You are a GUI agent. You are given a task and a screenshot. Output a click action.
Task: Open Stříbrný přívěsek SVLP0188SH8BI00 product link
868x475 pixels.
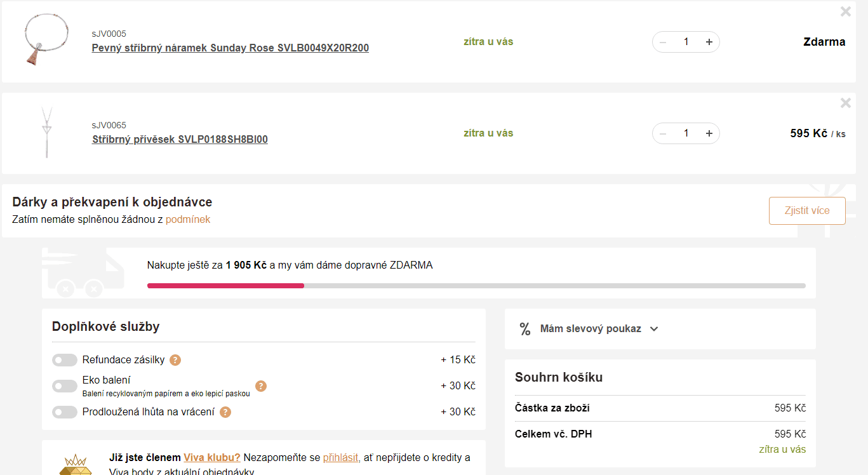180,139
